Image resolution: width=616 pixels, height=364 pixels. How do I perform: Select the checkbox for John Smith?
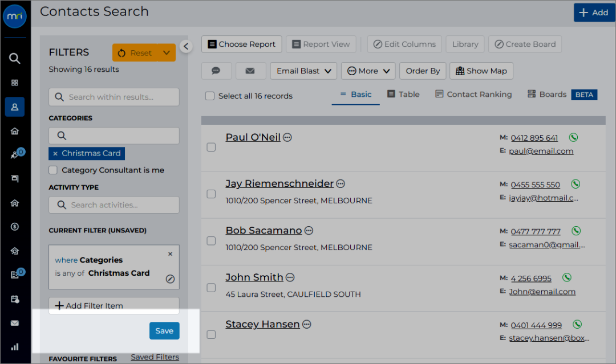click(x=212, y=288)
